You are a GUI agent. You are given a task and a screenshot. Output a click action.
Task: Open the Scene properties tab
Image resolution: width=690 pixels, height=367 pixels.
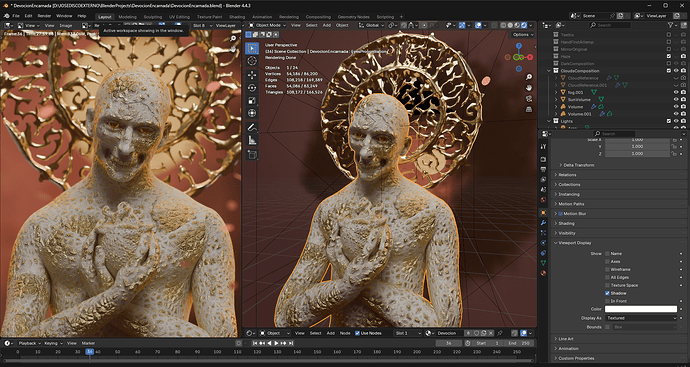pyautogui.click(x=543, y=190)
